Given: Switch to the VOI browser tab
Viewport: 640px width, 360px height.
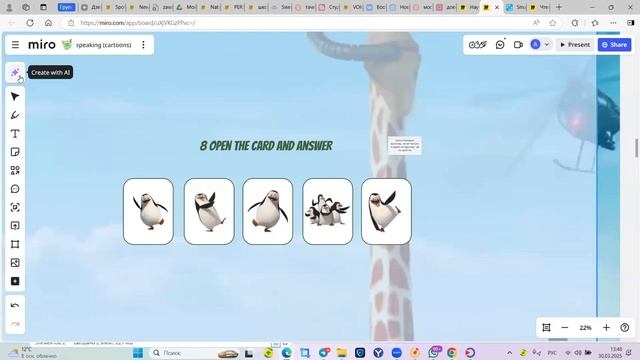Looking at the screenshot, I should 353,7.
